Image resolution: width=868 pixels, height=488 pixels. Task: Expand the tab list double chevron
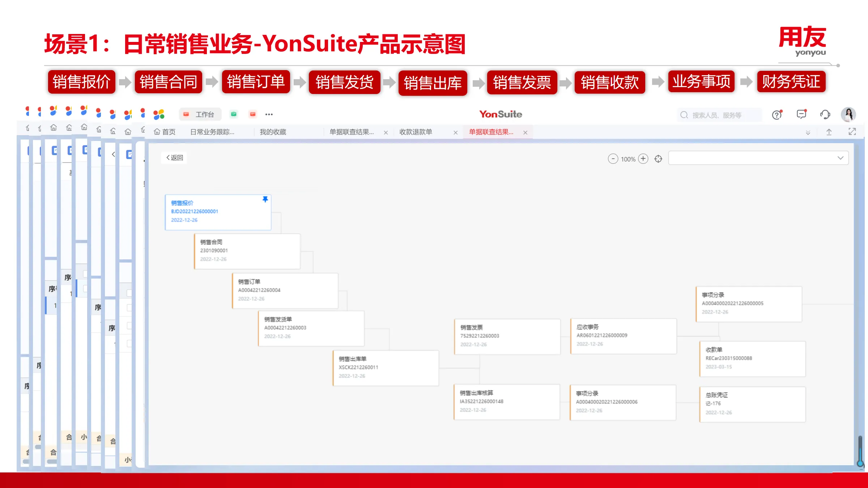click(x=808, y=133)
